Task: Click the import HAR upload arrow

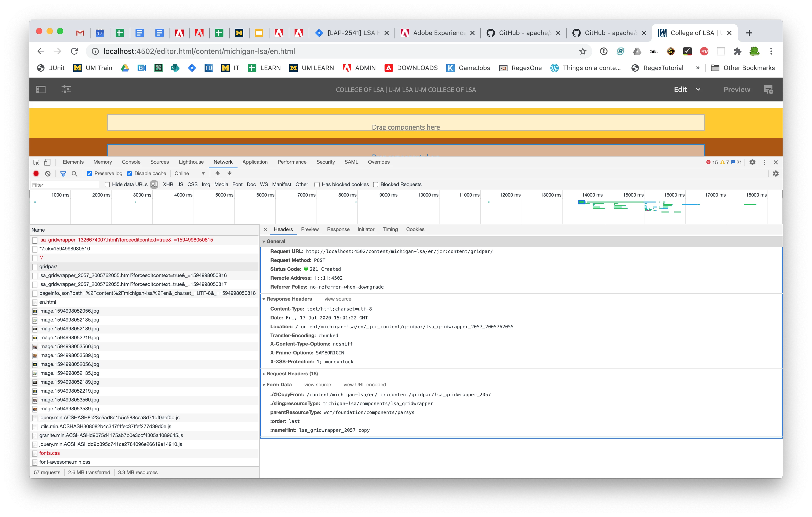Action: [x=217, y=174]
